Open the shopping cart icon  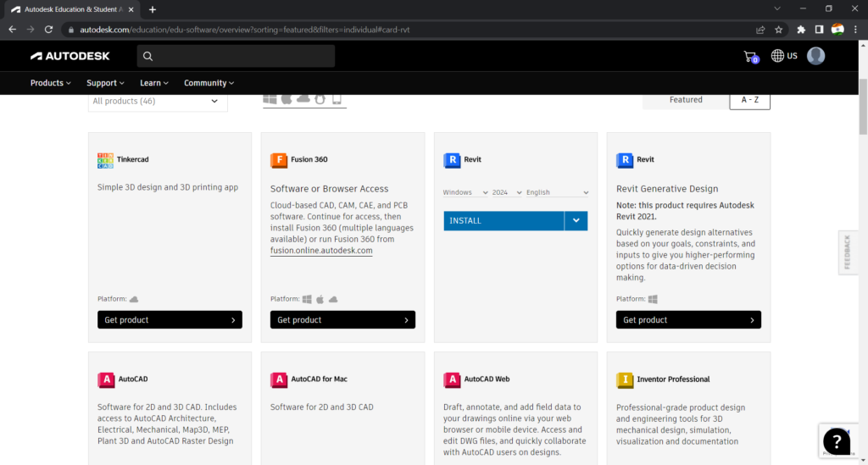coord(751,57)
